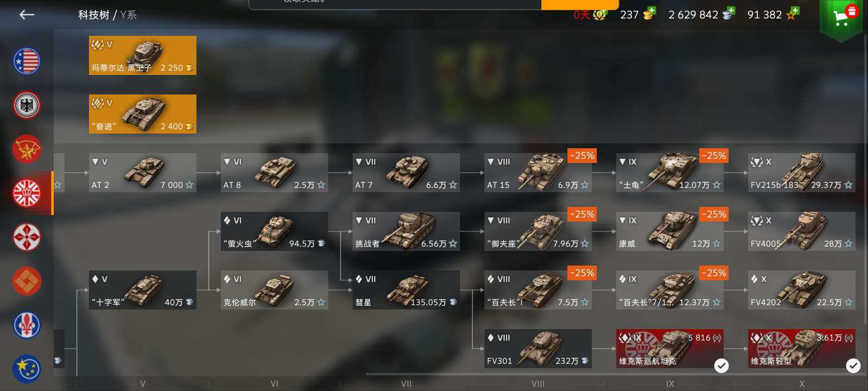Open premium tank 玛蒂尔达·黑王子
Image resolution: width=868 pixels, height=391 pixels.
click(143, 55)
